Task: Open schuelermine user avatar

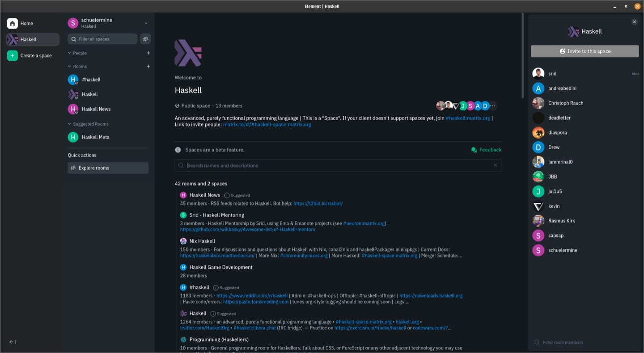Action: pyautogui.click(x=73, y=23)
